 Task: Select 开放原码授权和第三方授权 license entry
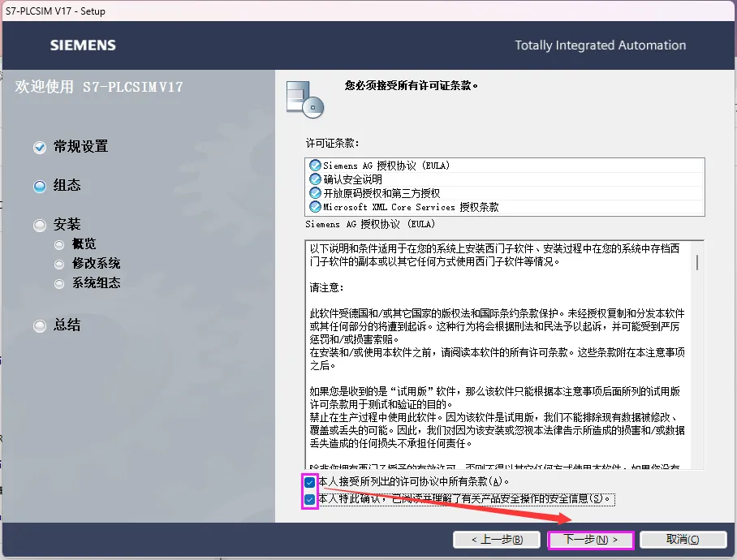(504, 192)
